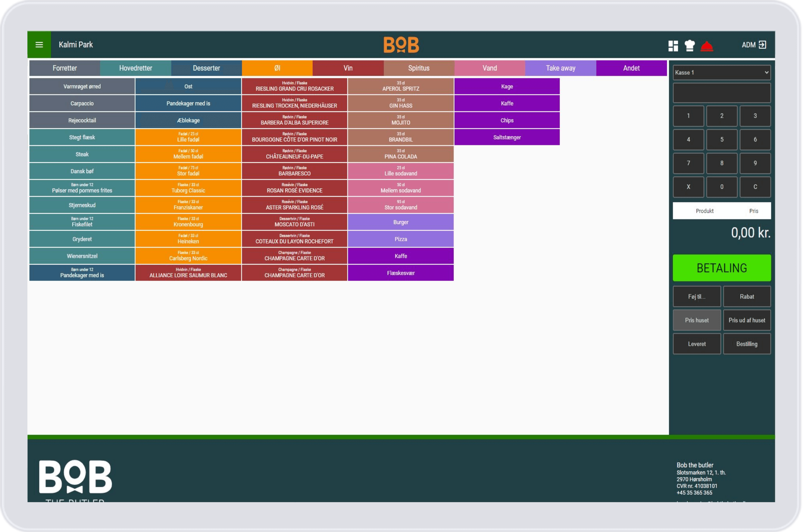
Task: Click the Pris column header
Action: coord(753,211)
